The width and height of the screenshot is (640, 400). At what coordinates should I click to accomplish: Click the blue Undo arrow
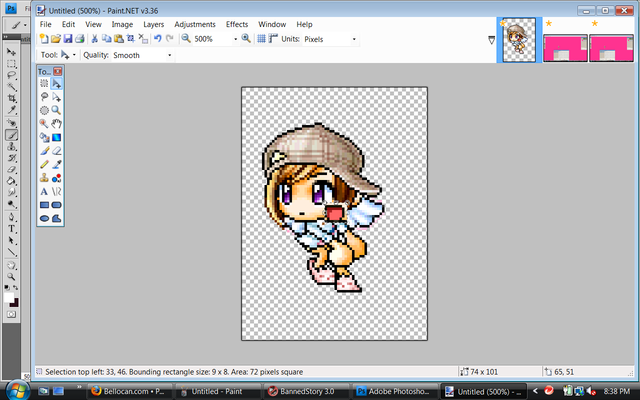pos(158,39)
